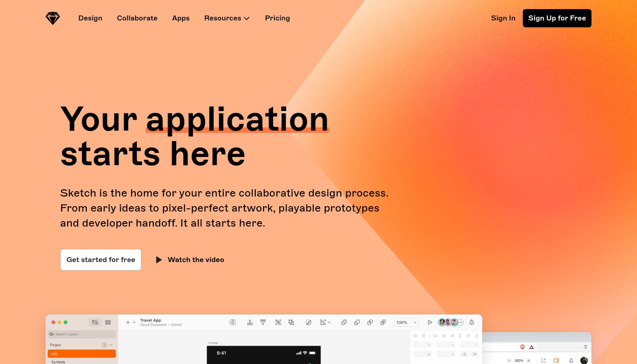637x364 pixels.
Task: Click the Intersect boolean operation icon
Action: point(370,322)
